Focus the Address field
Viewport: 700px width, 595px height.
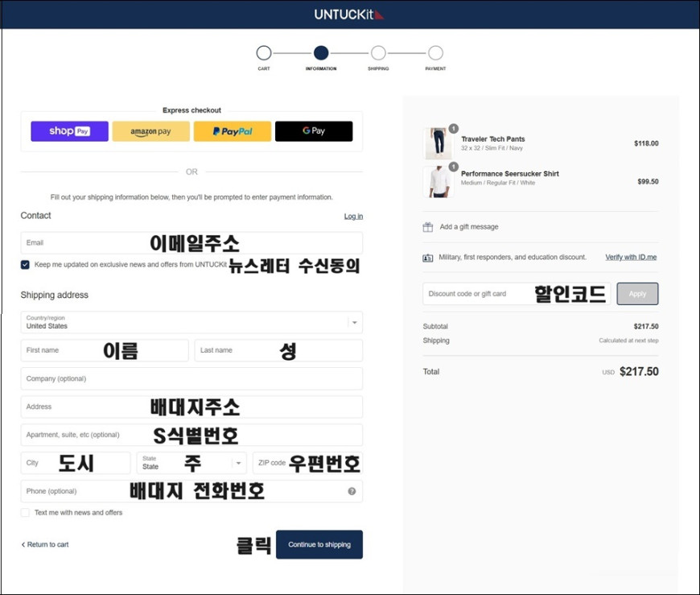191,407
